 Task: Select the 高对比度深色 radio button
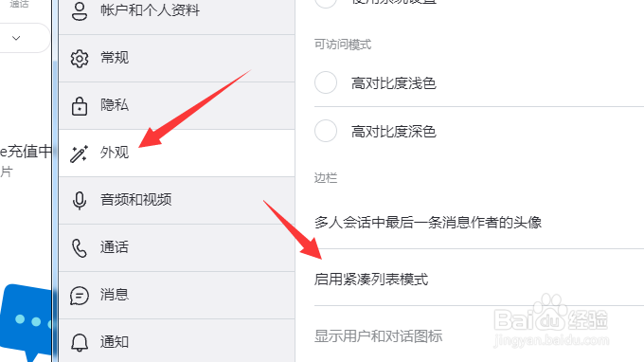pyautogui.click(x=326, y=131)
